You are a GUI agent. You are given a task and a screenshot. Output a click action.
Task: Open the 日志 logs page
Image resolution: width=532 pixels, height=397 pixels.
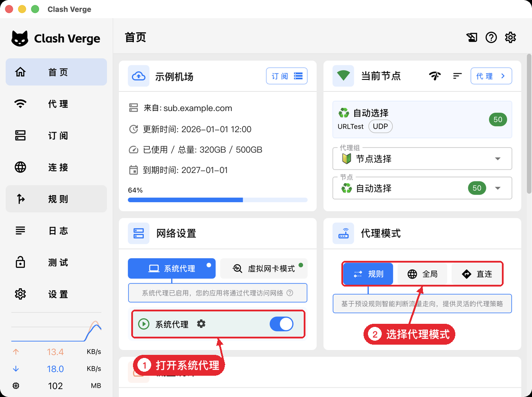click(x=56, y=231)
